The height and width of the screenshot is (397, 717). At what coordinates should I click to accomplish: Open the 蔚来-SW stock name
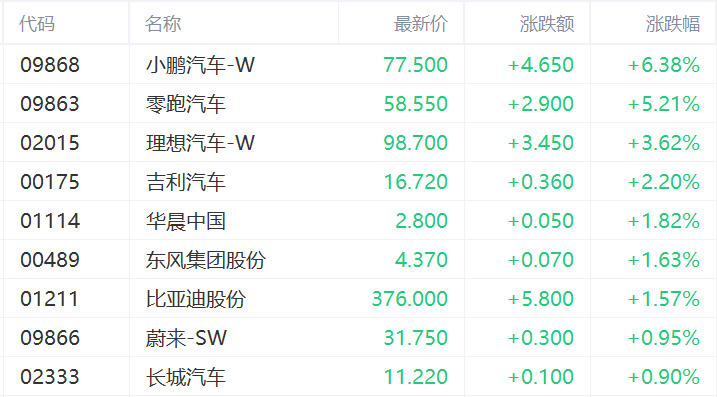pos(186,338)
